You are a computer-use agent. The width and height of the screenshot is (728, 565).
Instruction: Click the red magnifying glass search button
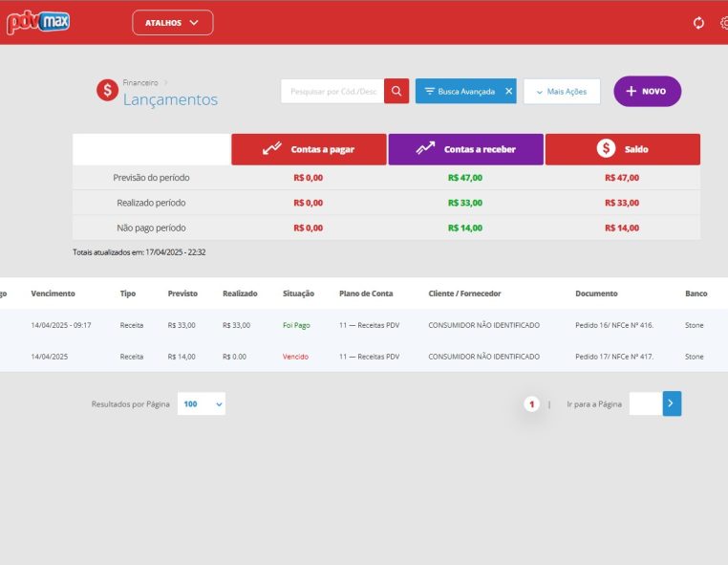(396, 91)
